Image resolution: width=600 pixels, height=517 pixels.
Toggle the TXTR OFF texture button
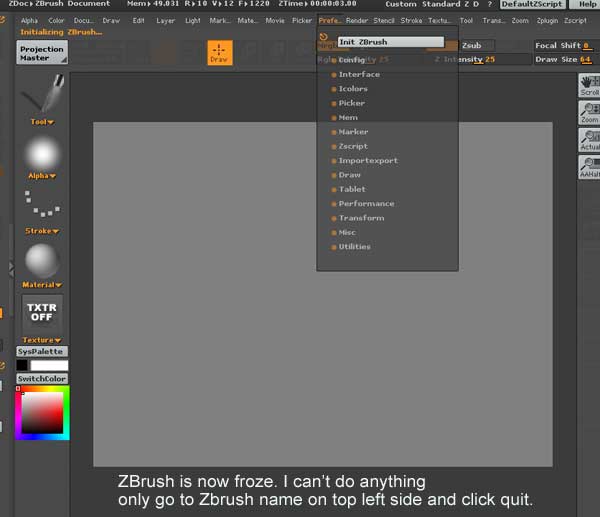[42, 313]
